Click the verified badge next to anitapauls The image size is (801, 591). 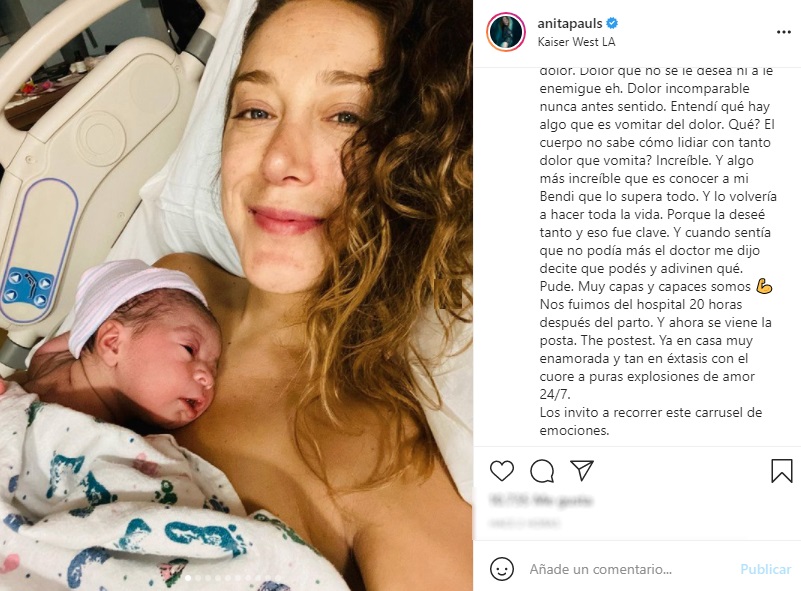[612, 23]
